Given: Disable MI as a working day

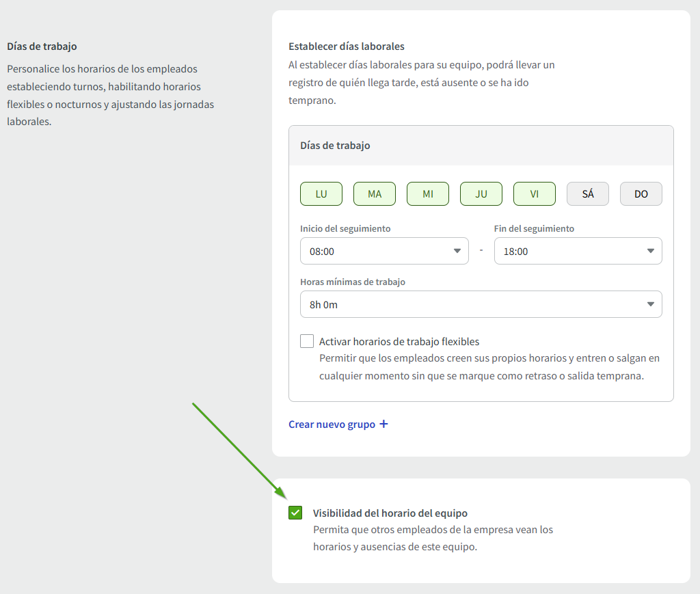Looking at the screenshot, I should (428, 194).
